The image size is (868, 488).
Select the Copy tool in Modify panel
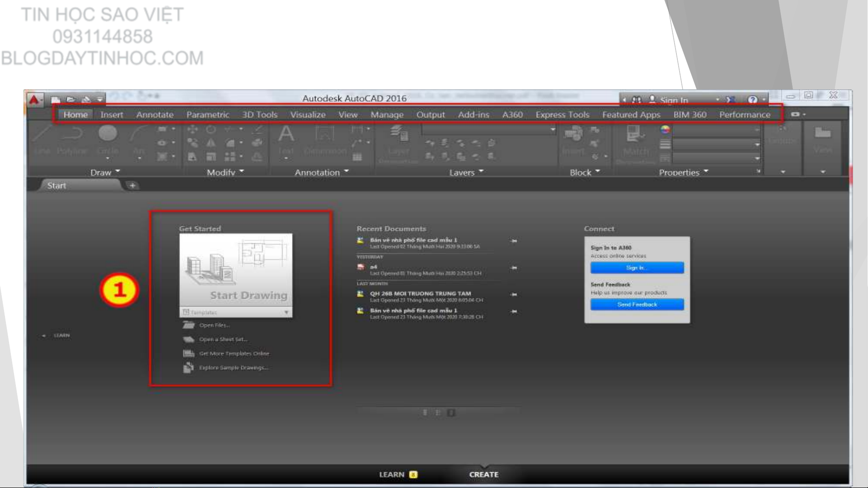(x=192, y=143)
